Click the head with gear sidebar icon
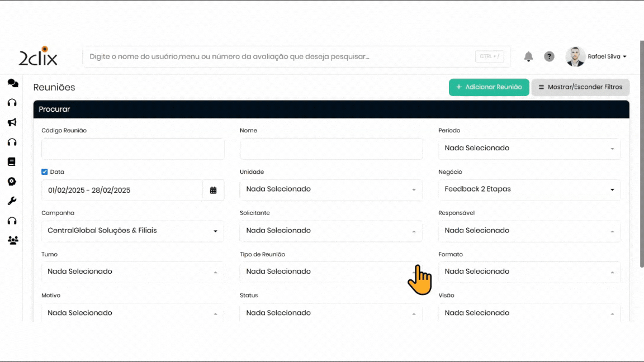The image size is (644, 362). (x=12, y=182)
